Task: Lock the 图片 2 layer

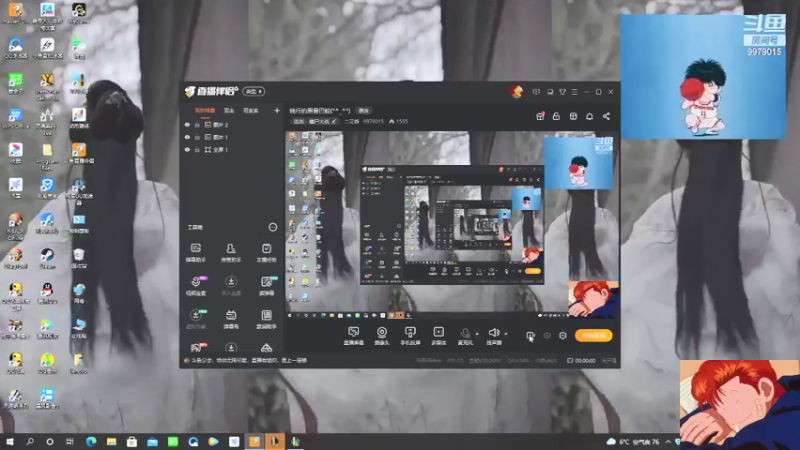Action: pos(197,124)
